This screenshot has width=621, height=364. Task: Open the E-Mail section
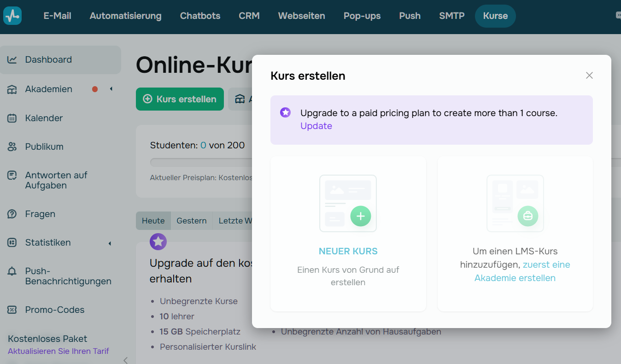click(x=58, y=16)
